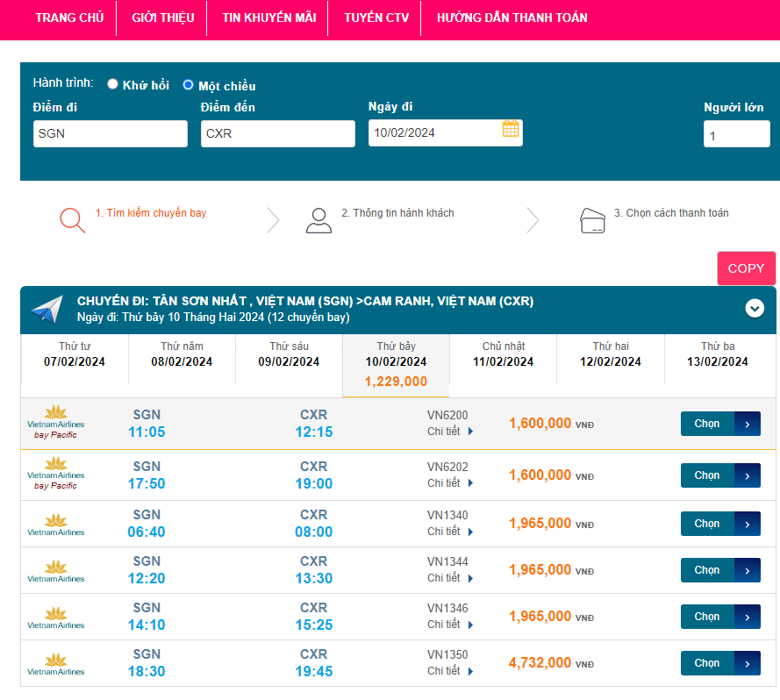Image resolution: width=780 pixels, height=700 pixels.
Task: Open the departure date calendar icon
Action: [x=511, y=129]
